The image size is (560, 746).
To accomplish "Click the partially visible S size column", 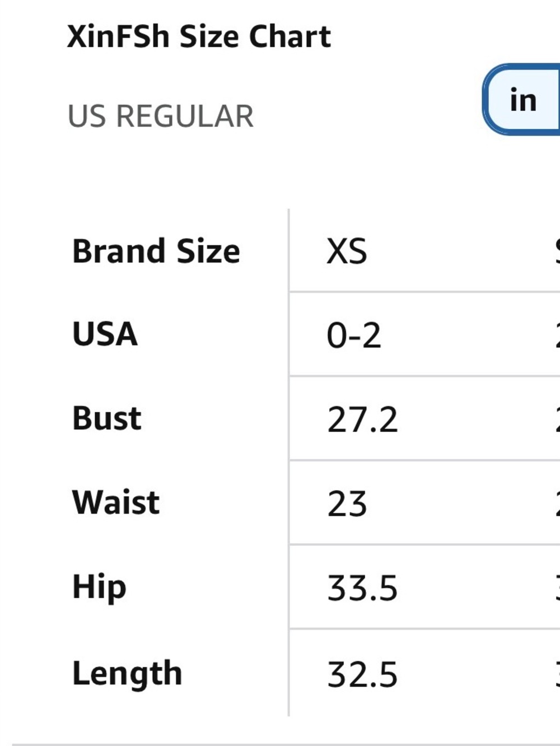I will point(557,251).
